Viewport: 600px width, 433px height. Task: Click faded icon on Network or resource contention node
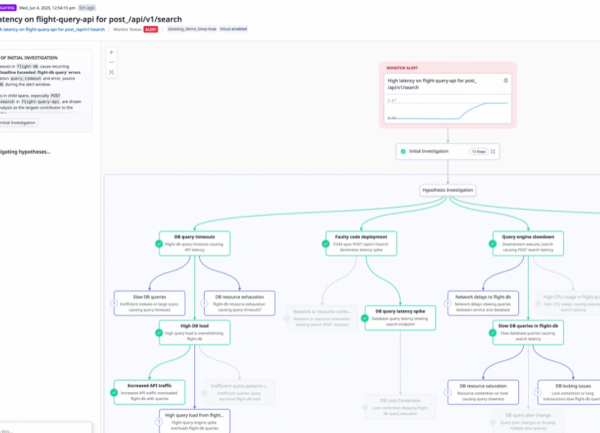pos(287,318)
